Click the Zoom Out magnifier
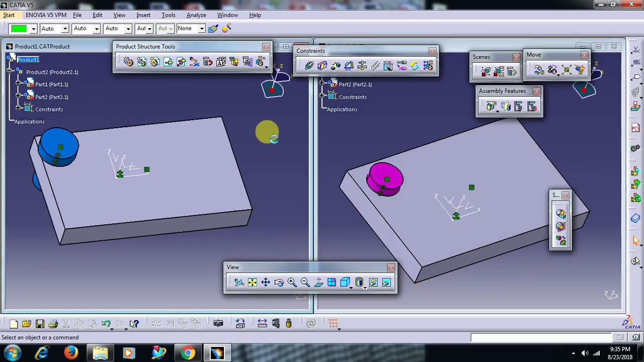 [305, 283]
